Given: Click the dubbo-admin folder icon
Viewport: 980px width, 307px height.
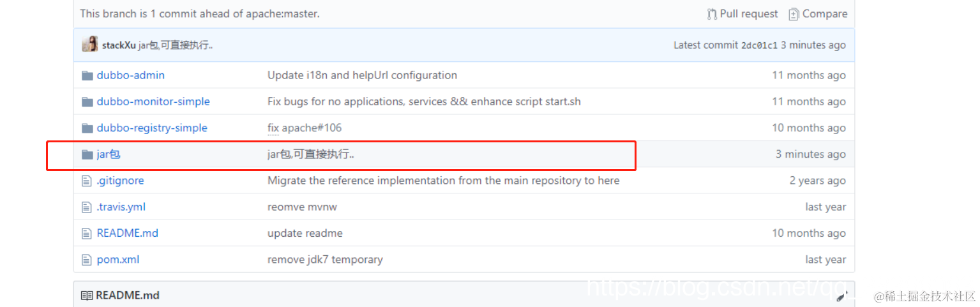Looking at the screenshot, I should (x=87, y=75).
